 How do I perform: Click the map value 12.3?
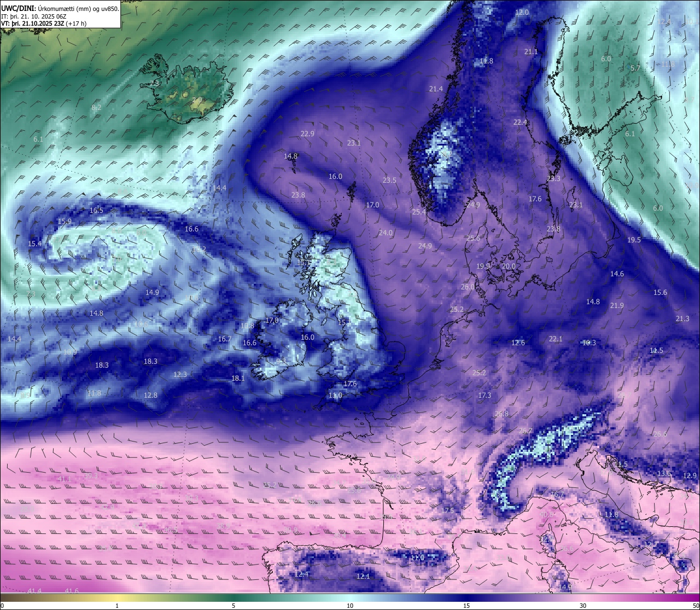[x=180, y=375]
